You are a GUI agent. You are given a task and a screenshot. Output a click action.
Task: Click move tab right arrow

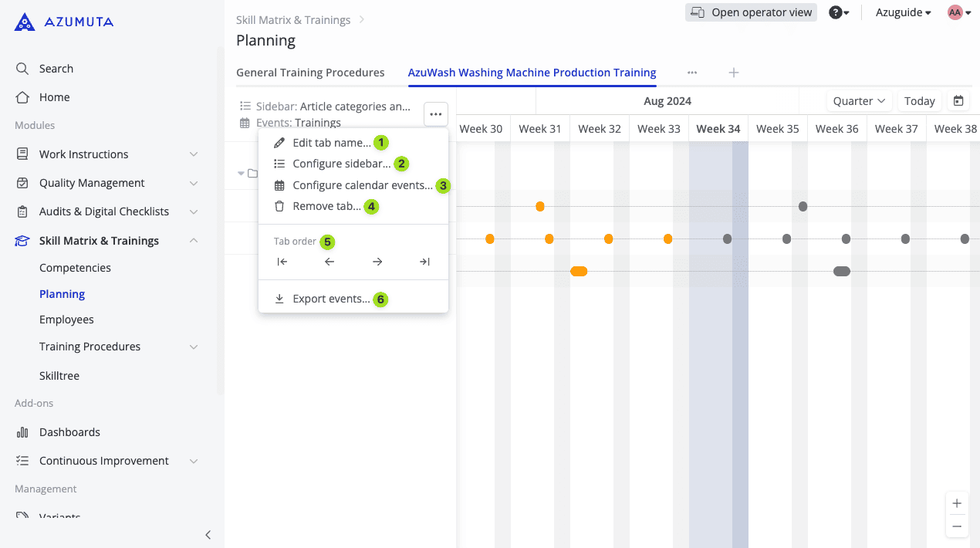(377, 262)
